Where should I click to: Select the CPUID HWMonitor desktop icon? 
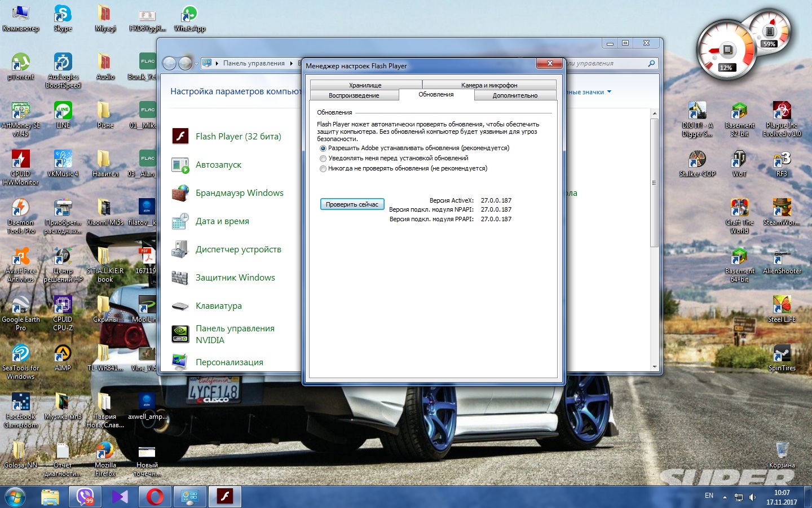tap(21, 168)
